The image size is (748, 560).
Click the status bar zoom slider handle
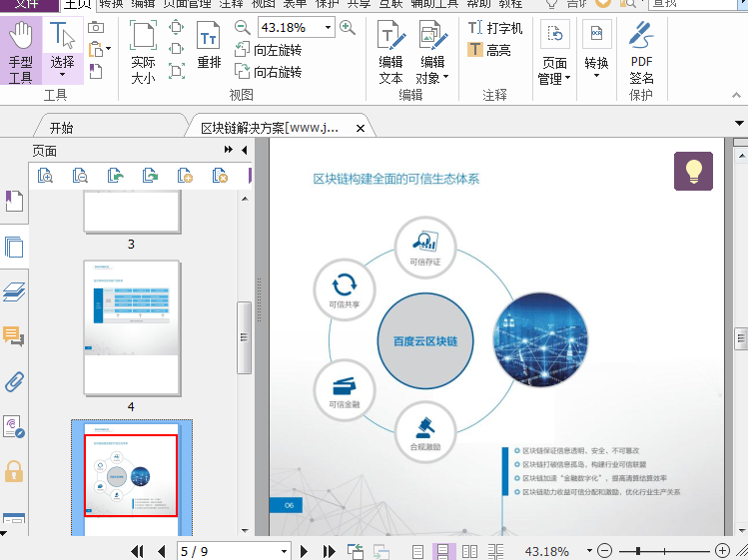pos(638,551)
